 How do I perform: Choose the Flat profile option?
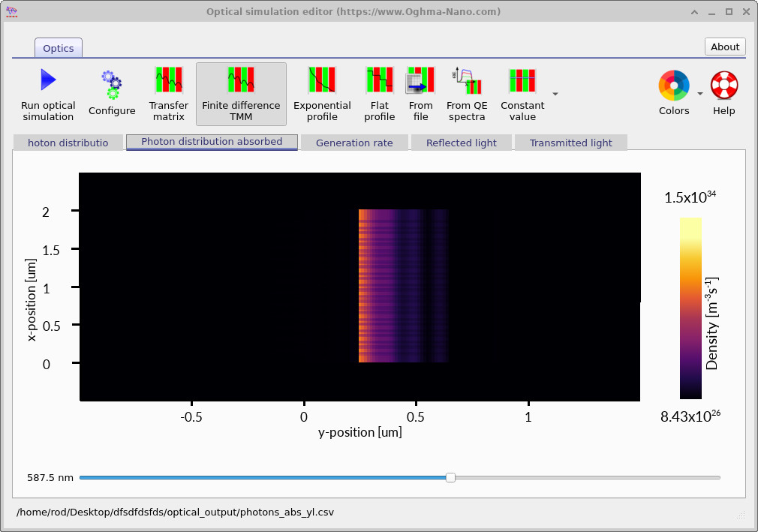pyautogui.click(x=380, y=95)
